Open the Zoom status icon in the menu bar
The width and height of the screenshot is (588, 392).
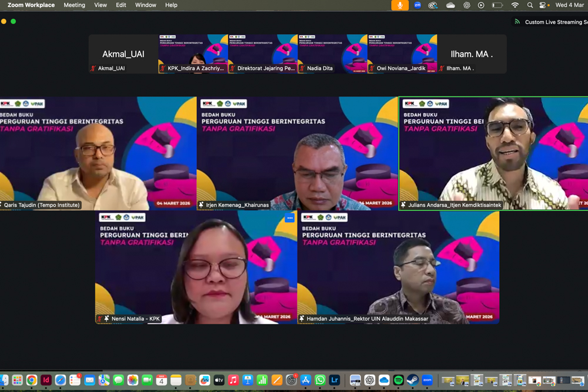(417, 5)
